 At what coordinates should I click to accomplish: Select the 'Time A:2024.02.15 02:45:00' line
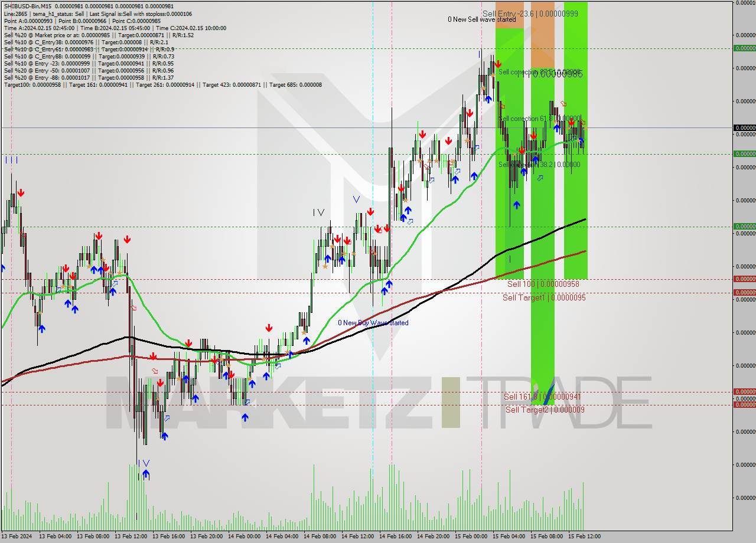click(115, 28)
